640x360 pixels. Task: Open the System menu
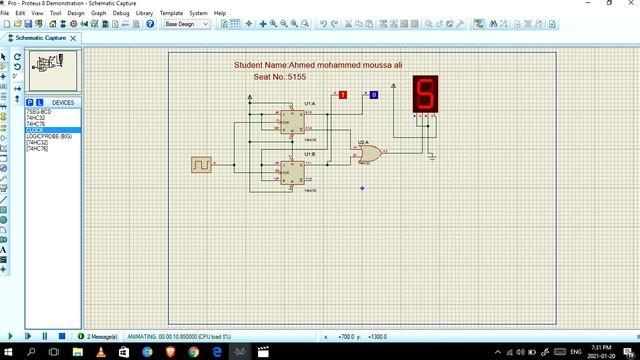pyautogui.click(x=198, y=13)
